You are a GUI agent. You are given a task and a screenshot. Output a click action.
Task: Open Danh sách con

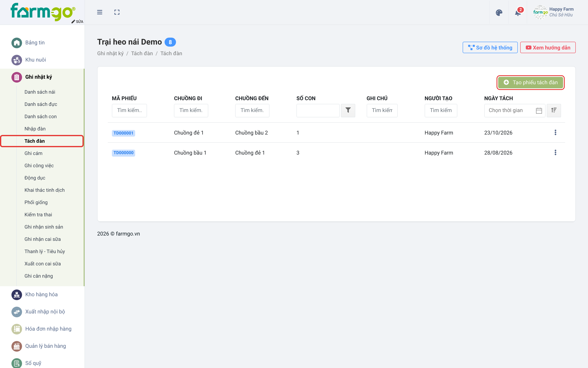tap(41, 117)
